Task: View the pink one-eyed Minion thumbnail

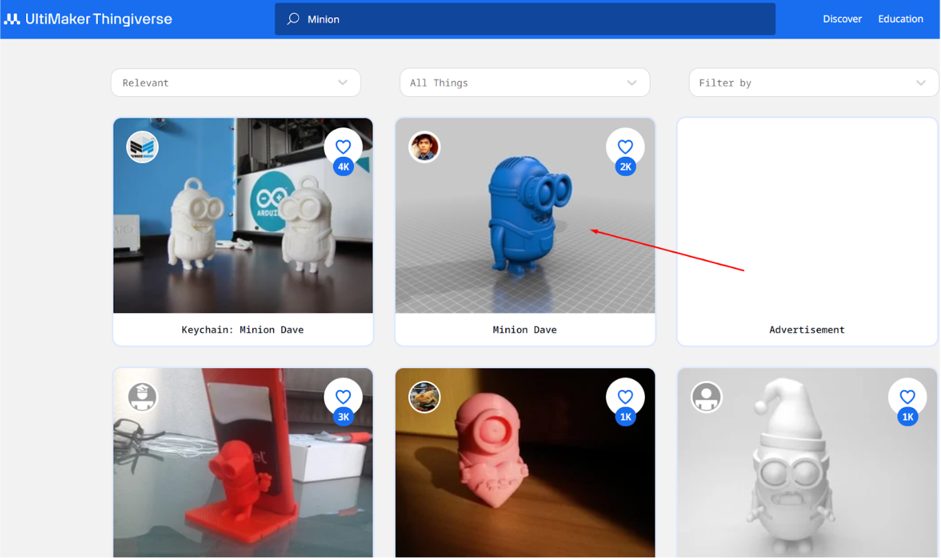Action: pyautogui.click(x=525, y=462)
